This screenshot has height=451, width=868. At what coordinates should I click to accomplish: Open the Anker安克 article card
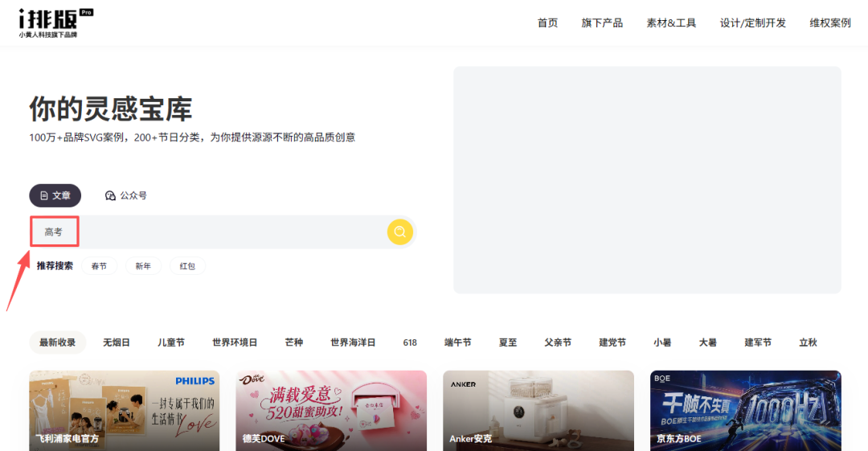coord(538,411)
